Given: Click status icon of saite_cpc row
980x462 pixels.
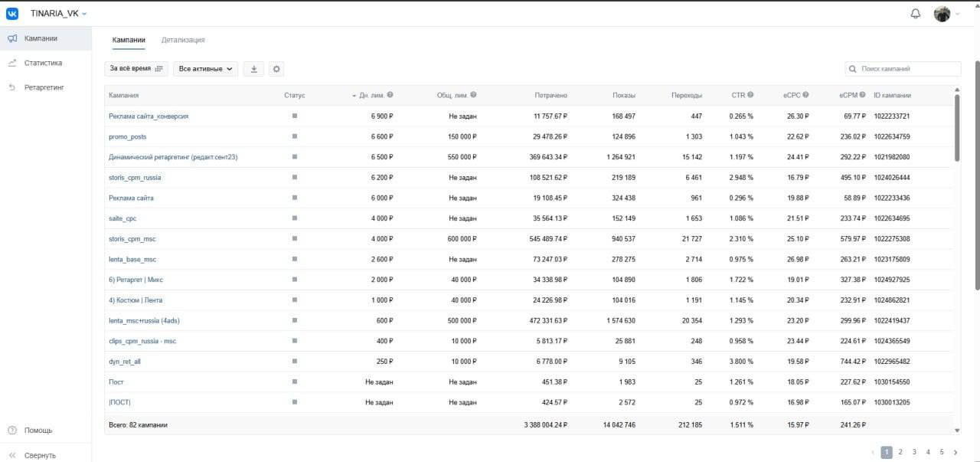Looking at the screenshot, I should click(295, 218).
